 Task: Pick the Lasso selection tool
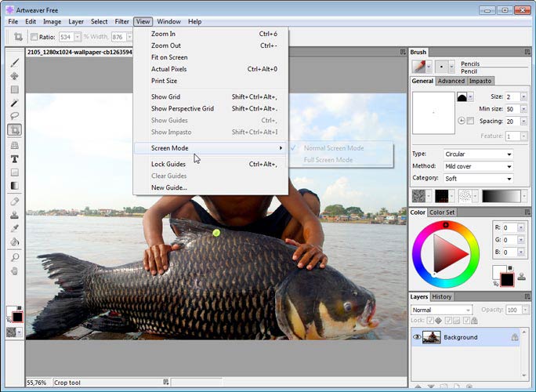pyautogui.click(x=15, y=116)
